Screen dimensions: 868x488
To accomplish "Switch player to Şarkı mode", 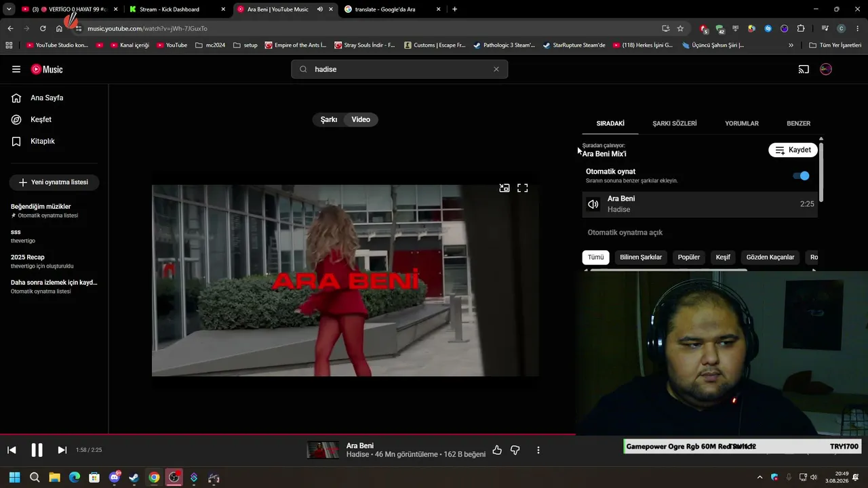I will pos(329,119).
